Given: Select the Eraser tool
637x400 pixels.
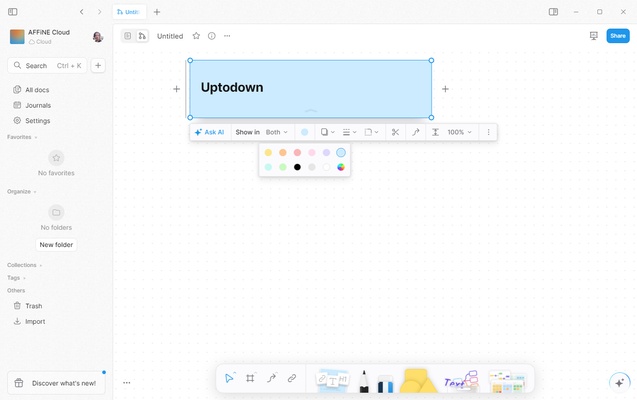Looking at the screenshot, I should [x=385, y=383].
